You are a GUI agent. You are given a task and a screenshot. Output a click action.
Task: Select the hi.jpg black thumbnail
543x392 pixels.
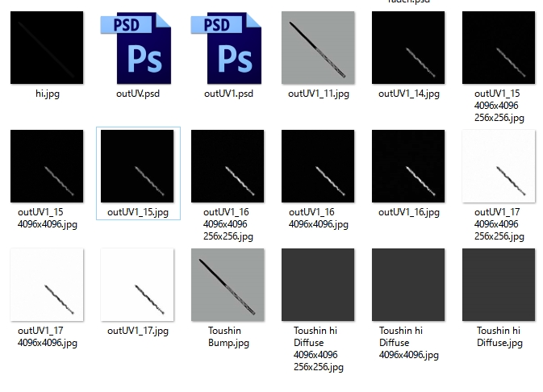click(47, 48)
